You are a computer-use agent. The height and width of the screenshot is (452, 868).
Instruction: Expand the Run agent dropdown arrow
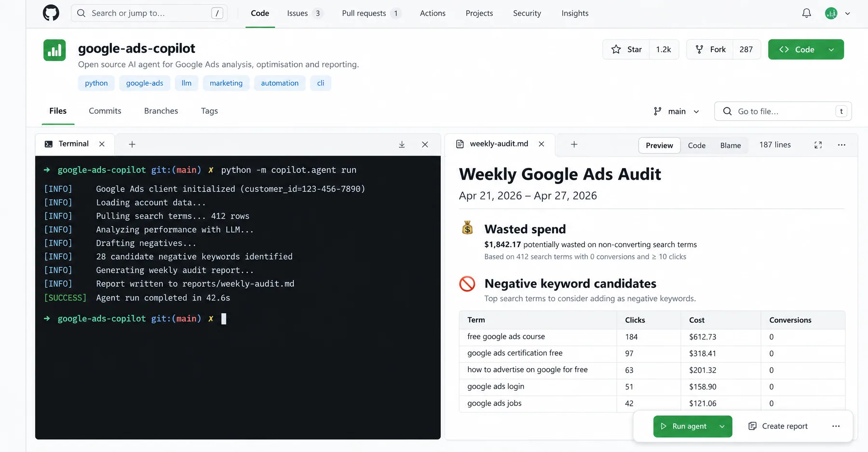pyautogui.click(x=722, y=426)
